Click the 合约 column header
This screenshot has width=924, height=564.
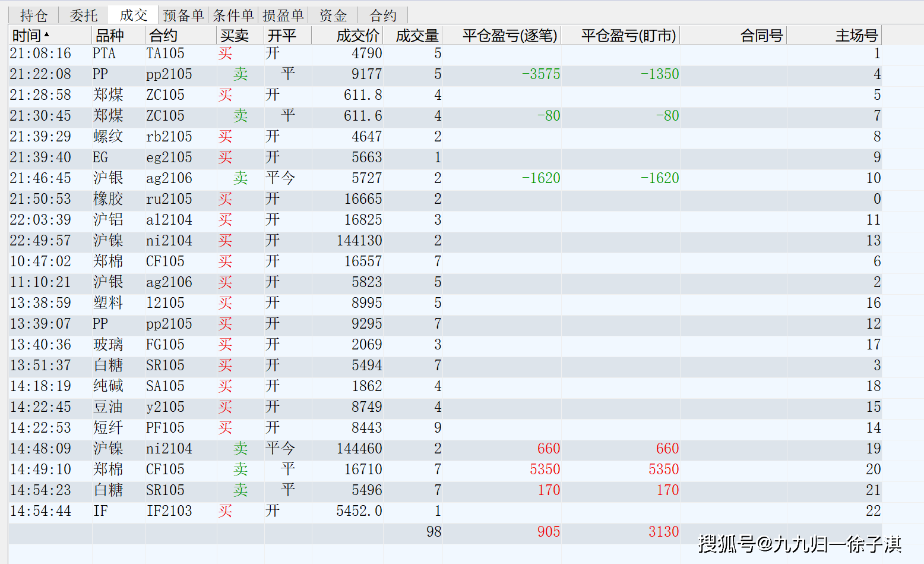point(181,36)
